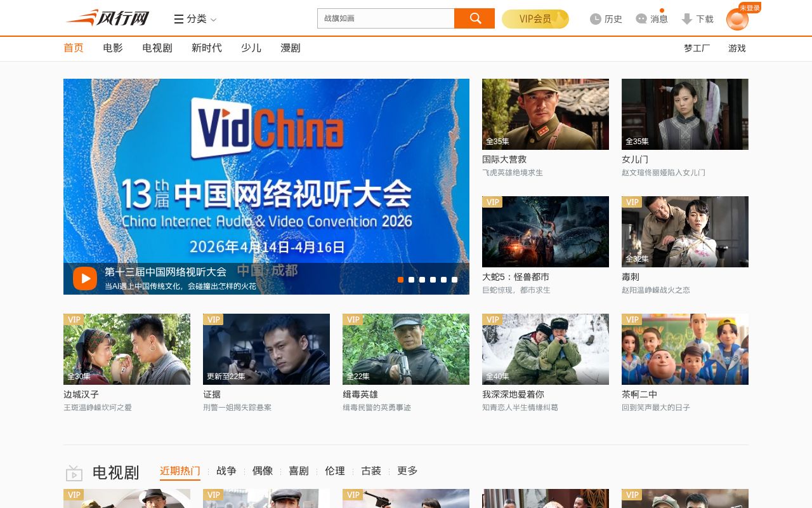Click the 回到笑声最大的日子 description
The image size is (812, 508).
click(x=656, y=408)
